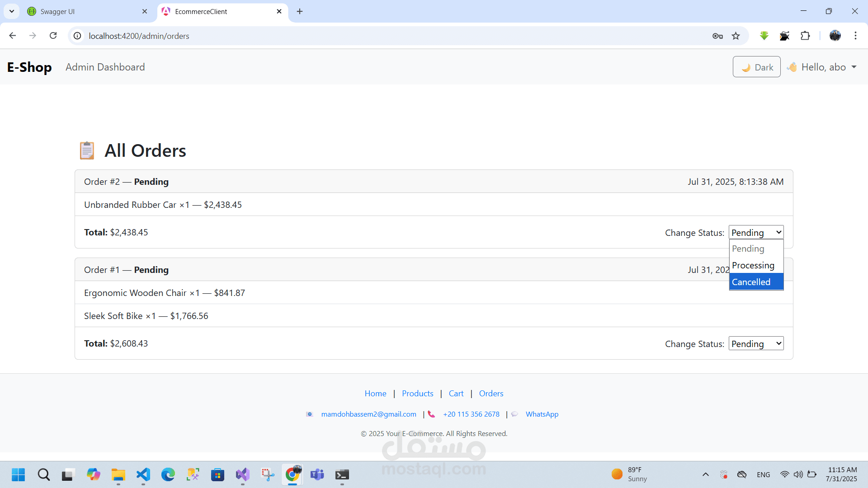
Task: Click the Chrome profile avatar icon
Action: pyautogui.click(x=835, y=36)
